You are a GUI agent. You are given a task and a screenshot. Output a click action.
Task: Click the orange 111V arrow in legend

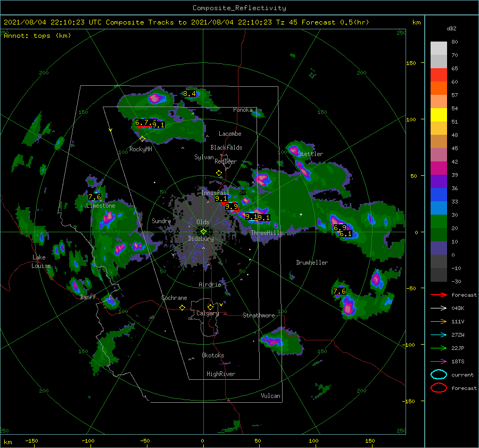click(439, 321)
